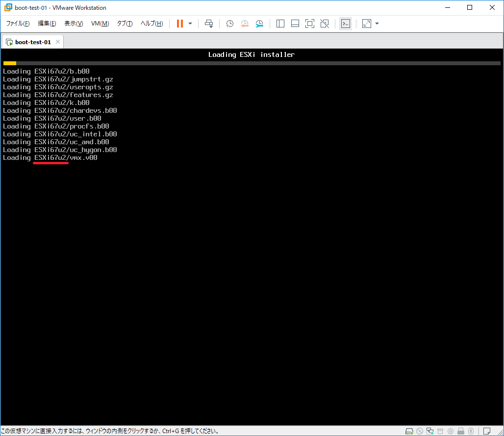This screenshot has width=504, height=436.
Task: Minimize the VMware Workstation window
Action: pos(448,7)
